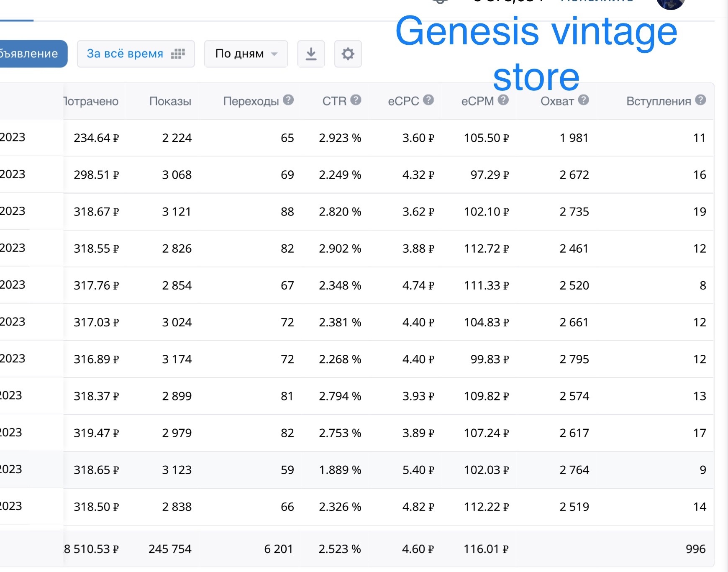Click the download statistics icon
The image size is (728, 572).
(x=311, y=54)
